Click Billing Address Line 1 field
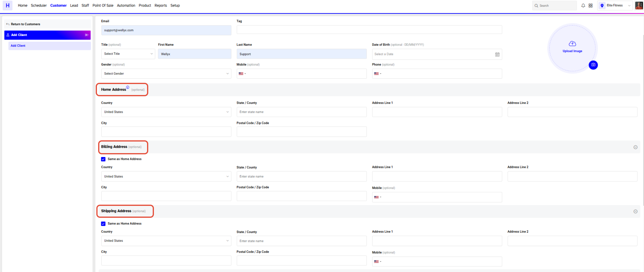Image resolution: width=644 pixels, height=272 pixels. point(437,176)
